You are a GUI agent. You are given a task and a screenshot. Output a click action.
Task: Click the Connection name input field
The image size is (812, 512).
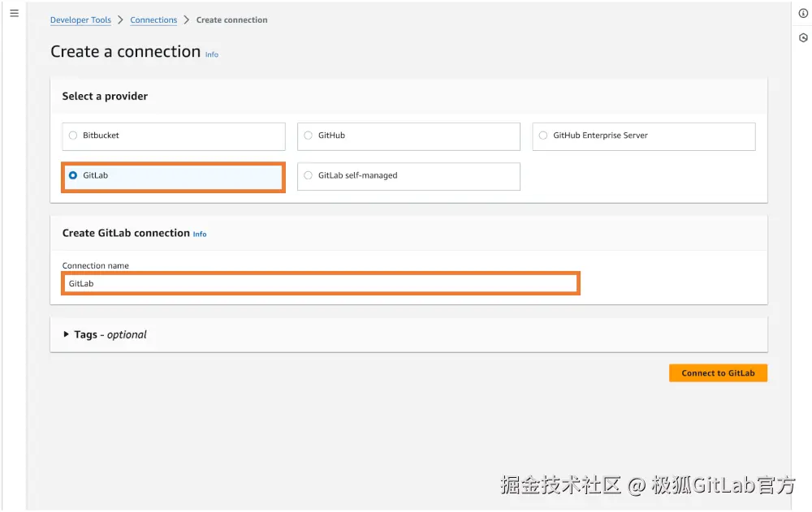(x=321, y=283)
